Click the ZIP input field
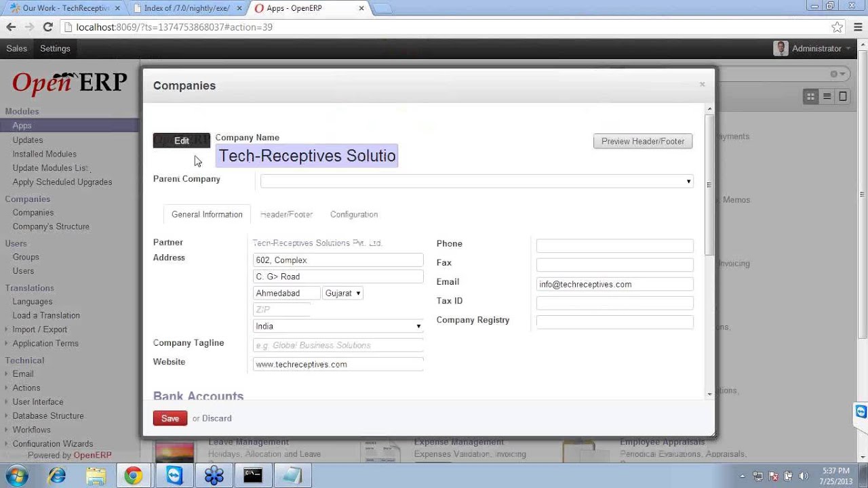This screenshot has height=488, width=868. point(282,309)
